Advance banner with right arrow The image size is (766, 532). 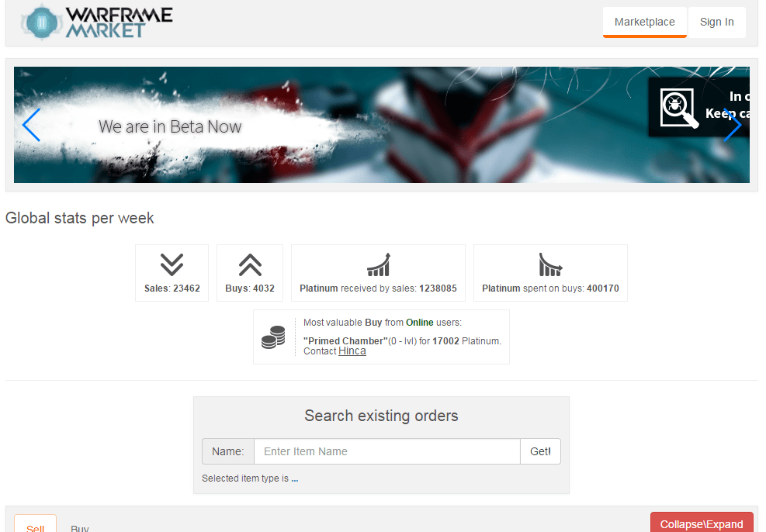click(x=733, y=125)
